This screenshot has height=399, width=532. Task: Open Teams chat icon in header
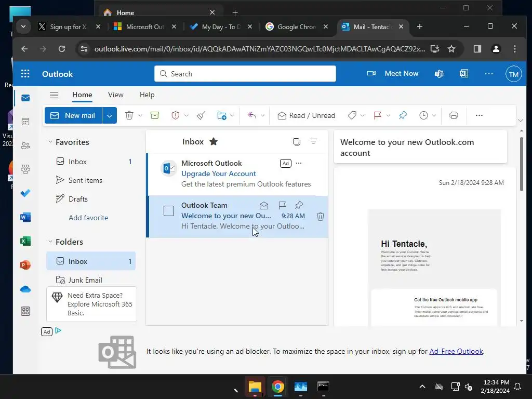click(439, 74)
